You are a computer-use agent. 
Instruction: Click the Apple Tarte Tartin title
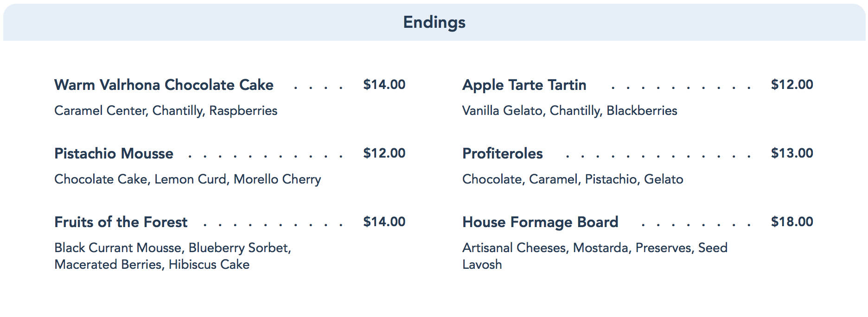coord(524,85)
